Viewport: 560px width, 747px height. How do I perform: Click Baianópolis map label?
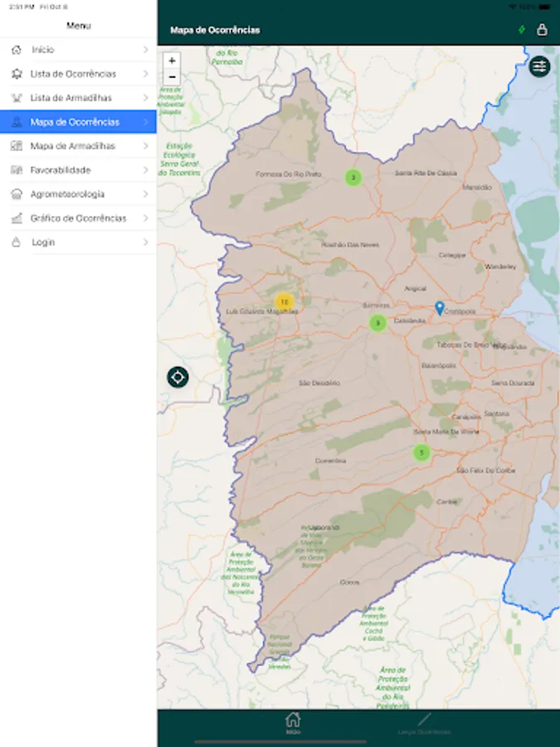(439, 366)
